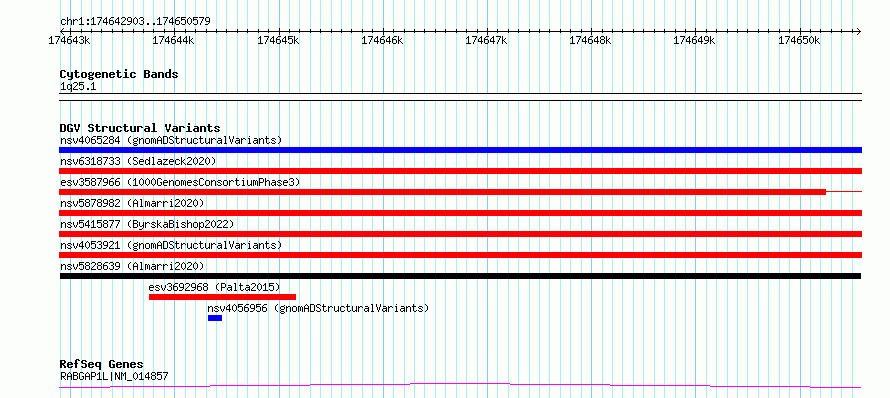Viewport: 890px width, 398px height.
Task: Click the nsv4065284 gnomADStructuralVariants label
Action: coord(171,140)
